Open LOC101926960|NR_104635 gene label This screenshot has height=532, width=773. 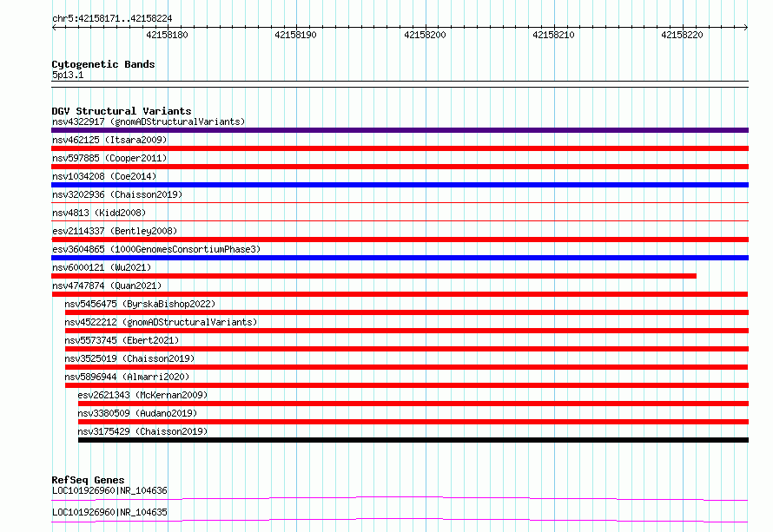(x=109, y=512)
